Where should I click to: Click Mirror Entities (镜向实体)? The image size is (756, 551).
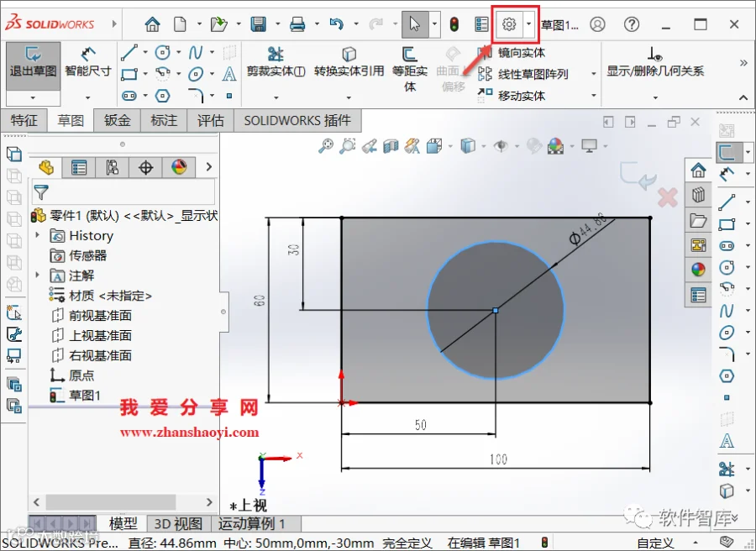(512, 52)
